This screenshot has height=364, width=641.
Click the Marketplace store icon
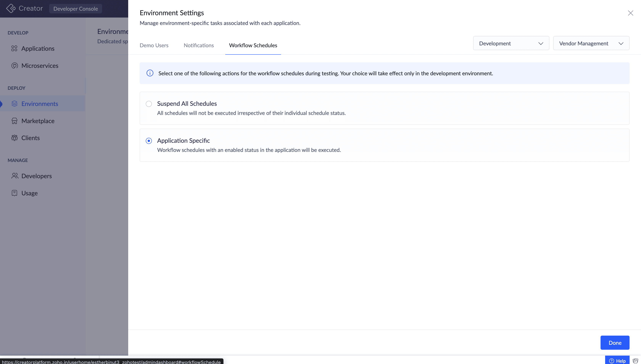click(x=14, y=121)
